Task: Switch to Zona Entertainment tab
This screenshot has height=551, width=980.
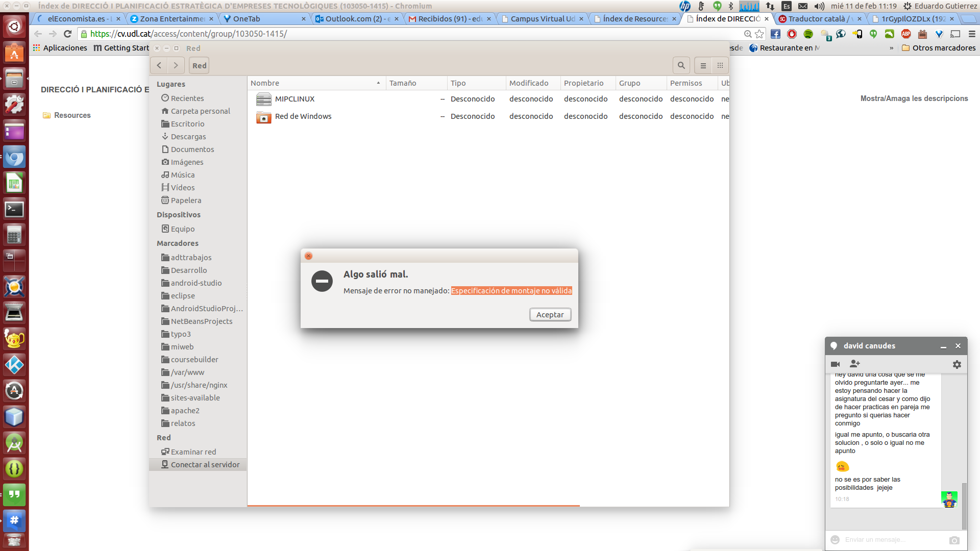Action: [x=170, y=19]
